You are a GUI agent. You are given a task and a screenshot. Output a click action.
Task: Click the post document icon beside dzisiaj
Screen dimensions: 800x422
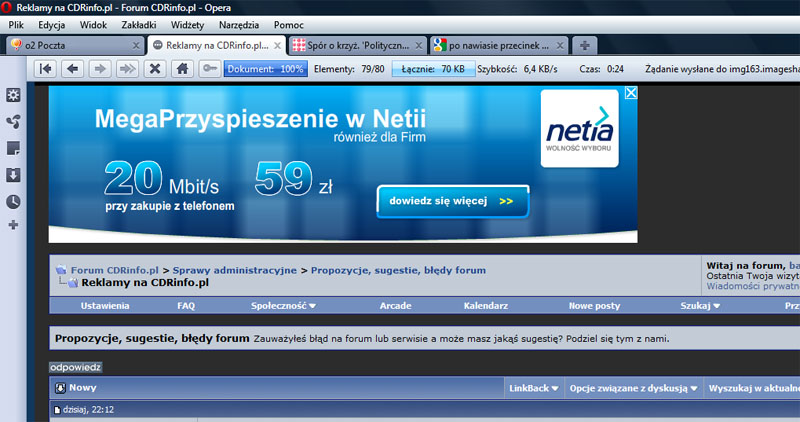[57, 410]
